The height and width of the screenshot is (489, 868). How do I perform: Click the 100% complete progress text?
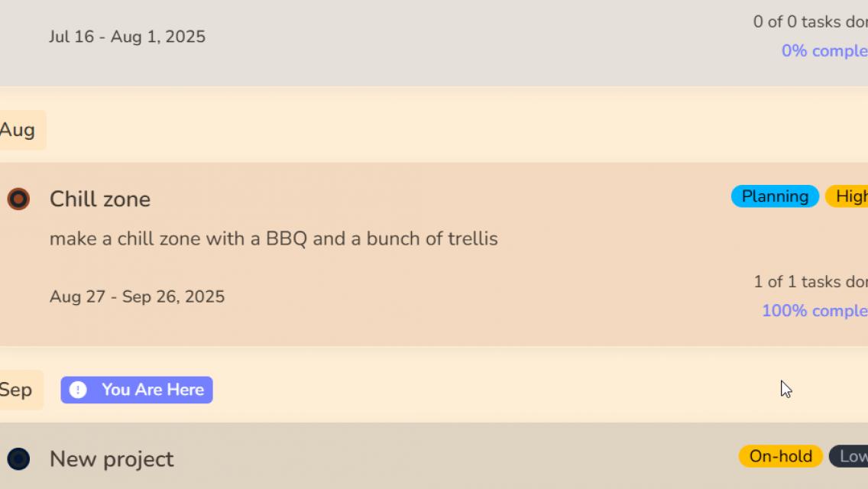click(x=815, y=311)
